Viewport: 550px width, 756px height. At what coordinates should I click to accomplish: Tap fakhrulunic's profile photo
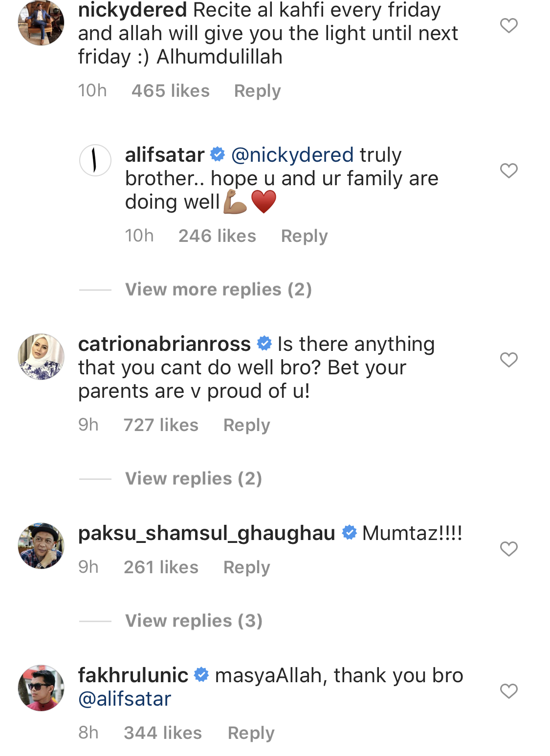pyautogui.click(x=41, y=688)
